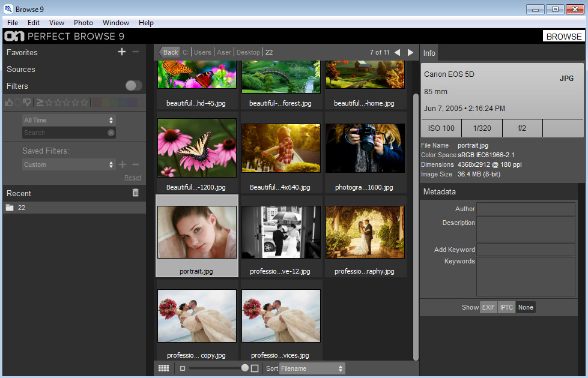Click the thumbnail size slider handle
The width and height of the screenshot is (588, 378).
pos(245,368)
